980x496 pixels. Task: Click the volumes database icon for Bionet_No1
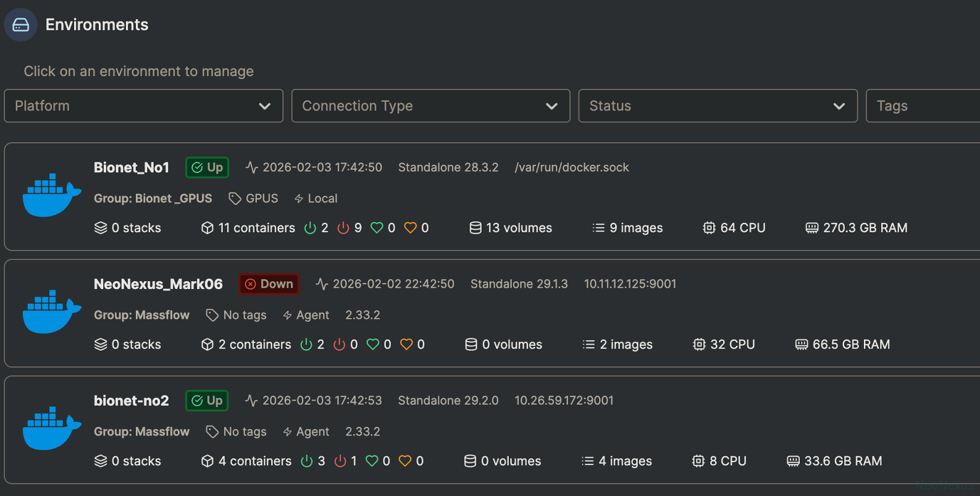click(475, 228)
